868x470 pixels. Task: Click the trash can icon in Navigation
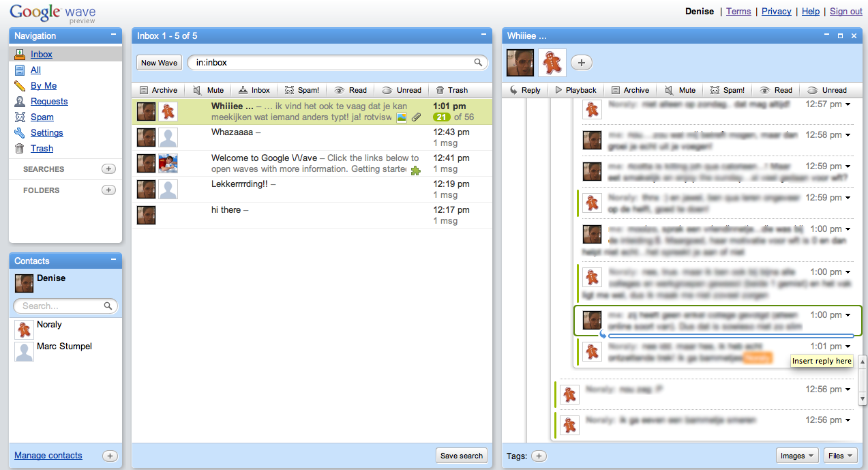click(x=20, y=149)
